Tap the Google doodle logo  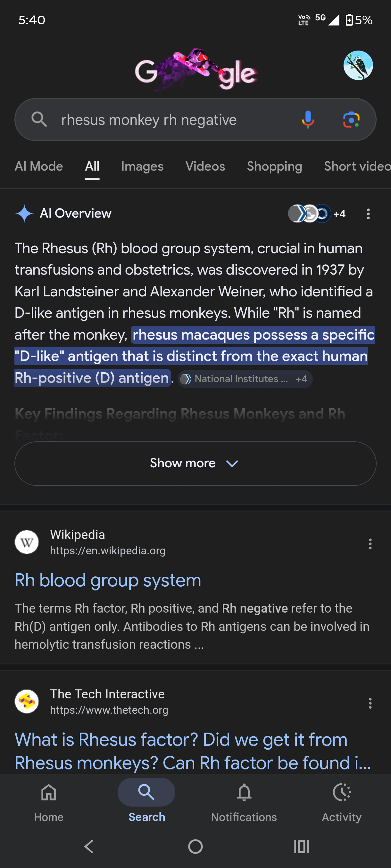click(x=196, y=70)
